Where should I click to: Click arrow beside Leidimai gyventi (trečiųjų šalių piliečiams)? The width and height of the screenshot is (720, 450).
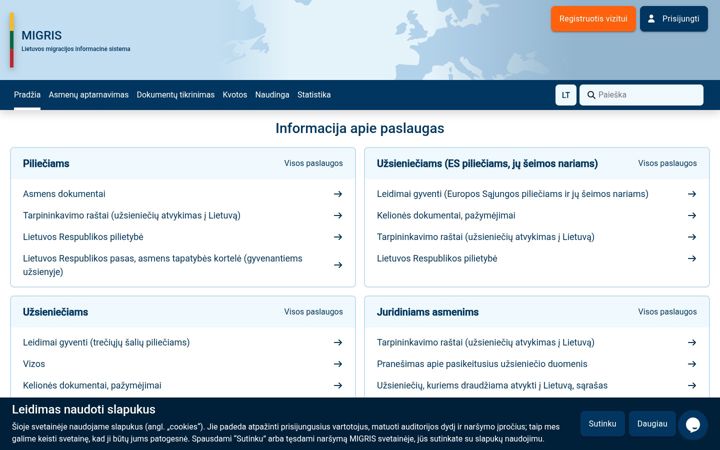click(338, 343)
